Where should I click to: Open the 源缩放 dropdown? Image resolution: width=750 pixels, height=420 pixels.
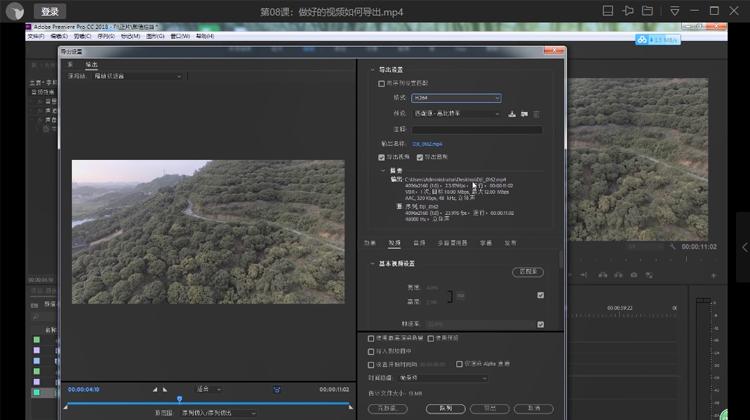pos(137,76)
